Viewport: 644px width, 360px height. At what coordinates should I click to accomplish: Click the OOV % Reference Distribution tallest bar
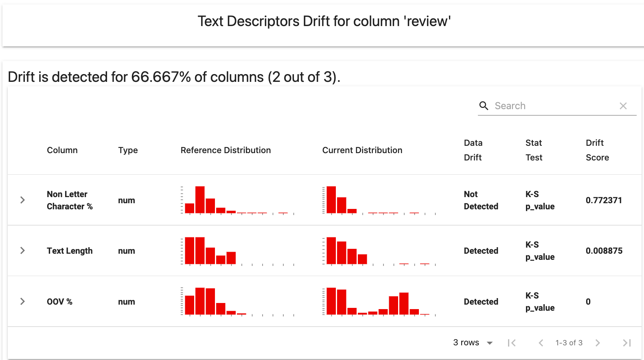pos(200,301)
